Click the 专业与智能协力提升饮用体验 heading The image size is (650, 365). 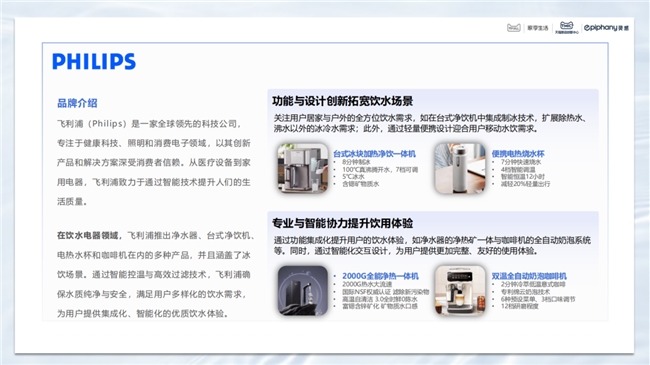[342, 223]
